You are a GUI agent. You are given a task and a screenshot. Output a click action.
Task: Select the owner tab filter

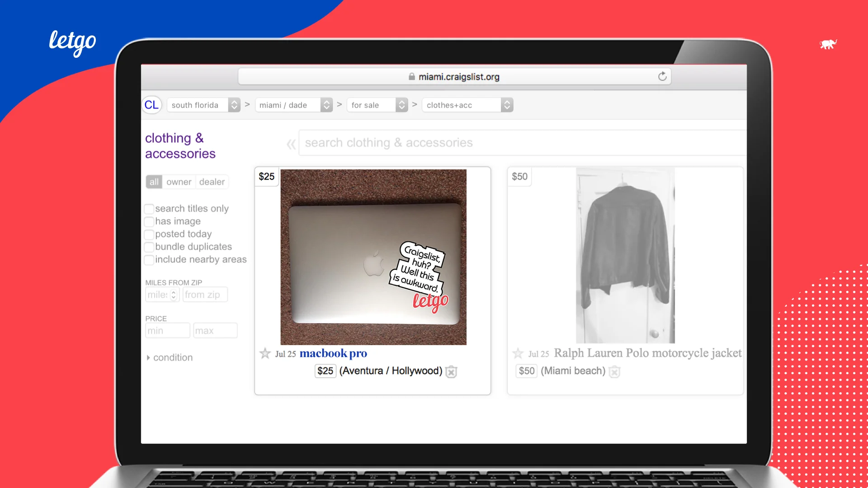coord(179,182)
